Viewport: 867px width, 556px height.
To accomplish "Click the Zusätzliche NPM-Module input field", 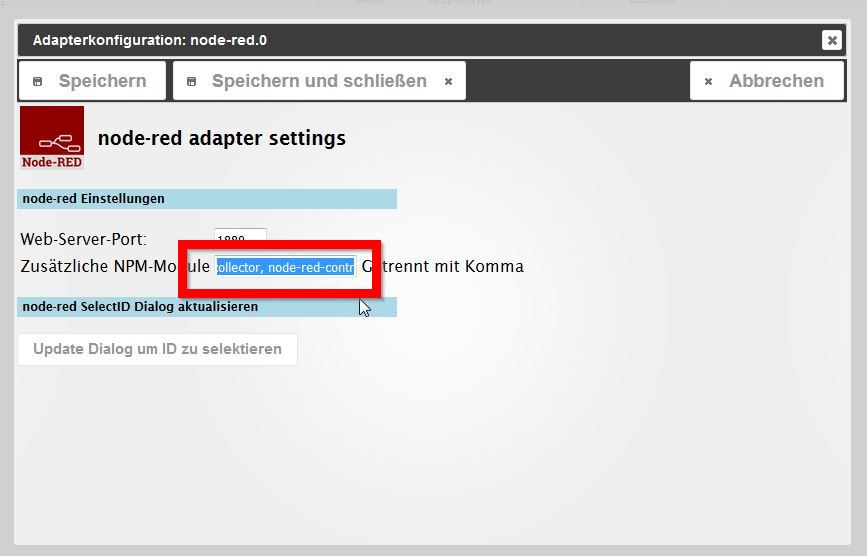I will pyautogui.click(x=285, y=267).
